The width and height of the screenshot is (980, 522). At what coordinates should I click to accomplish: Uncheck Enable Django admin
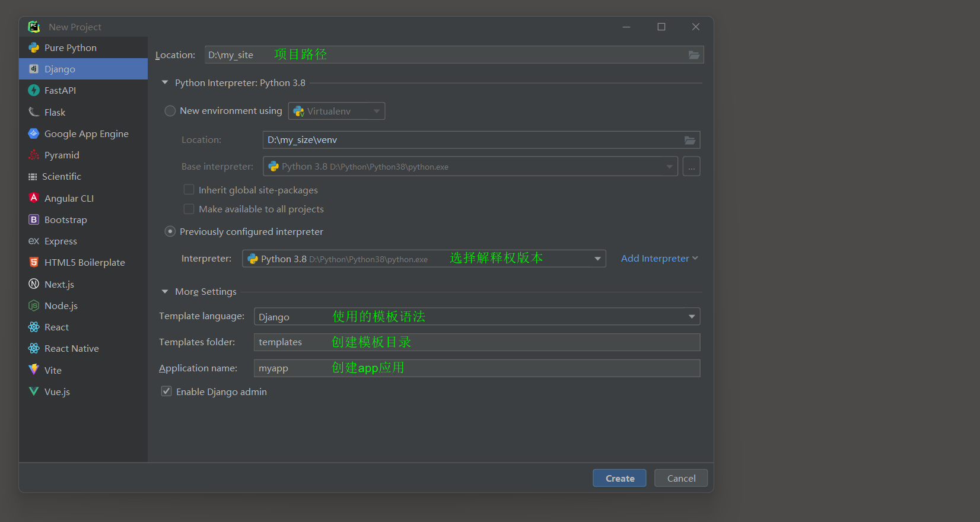point(167,391)
